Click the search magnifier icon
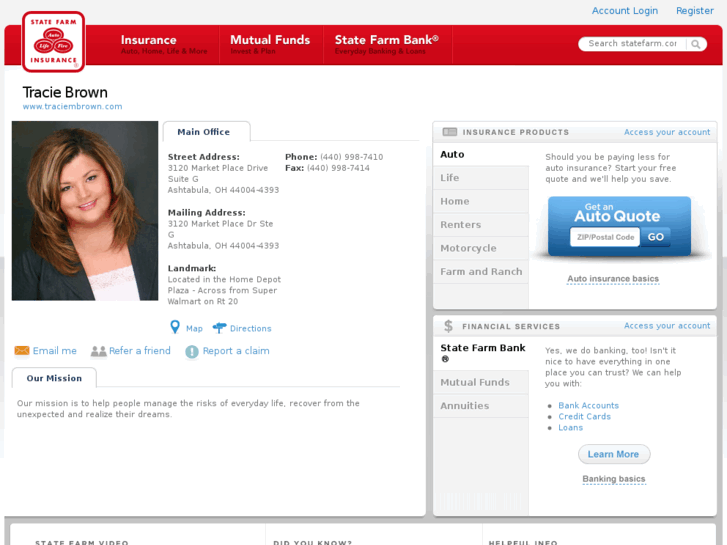The height and width of the screenshot is (545, 727). point(695,44)
